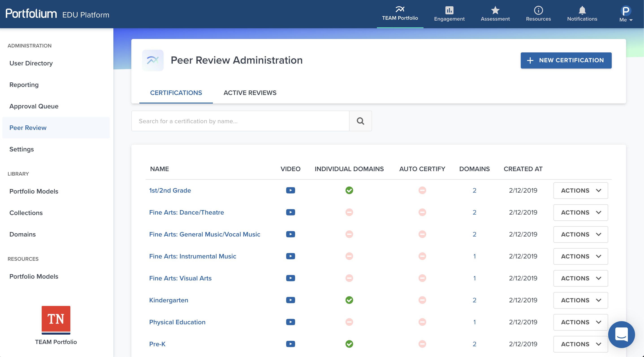Click the Kindergarten row video icon
This screenshot has width=644, height=357.
290,300
